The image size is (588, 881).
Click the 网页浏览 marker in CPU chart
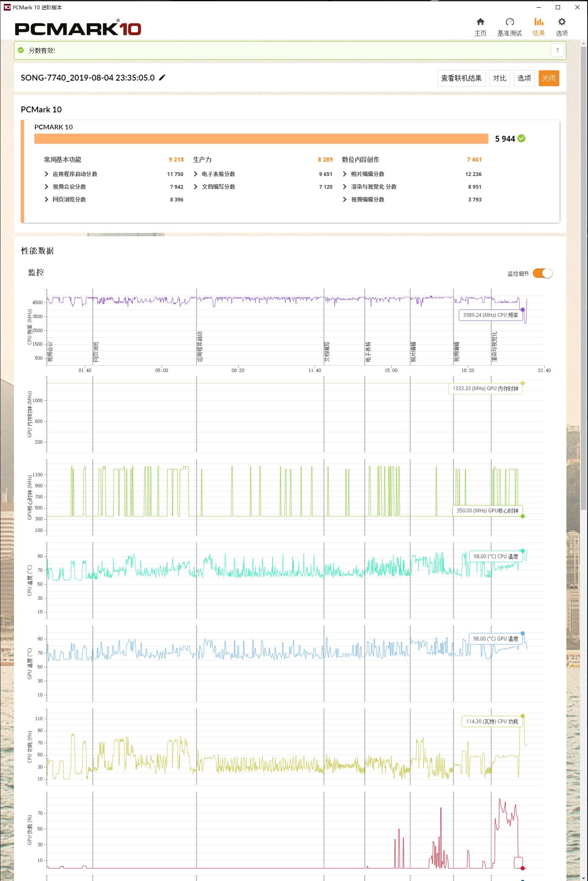pyautogui.click(x=96, y=351)
